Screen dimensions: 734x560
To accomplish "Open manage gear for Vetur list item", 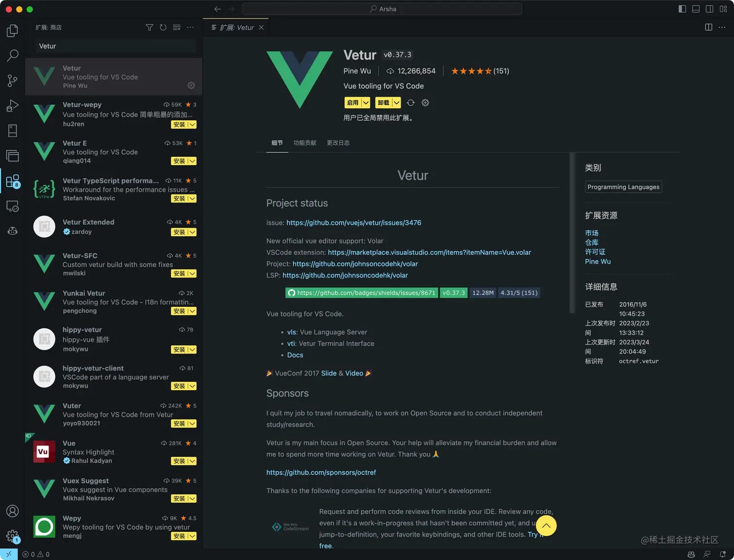I will point(191,85).
